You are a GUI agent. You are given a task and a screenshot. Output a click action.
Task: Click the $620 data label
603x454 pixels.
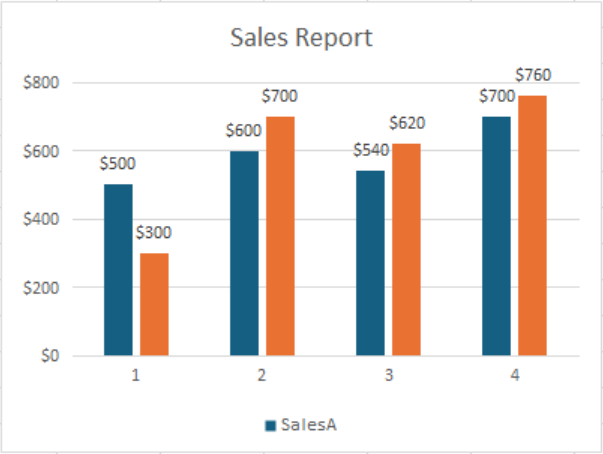pos(407,124)
